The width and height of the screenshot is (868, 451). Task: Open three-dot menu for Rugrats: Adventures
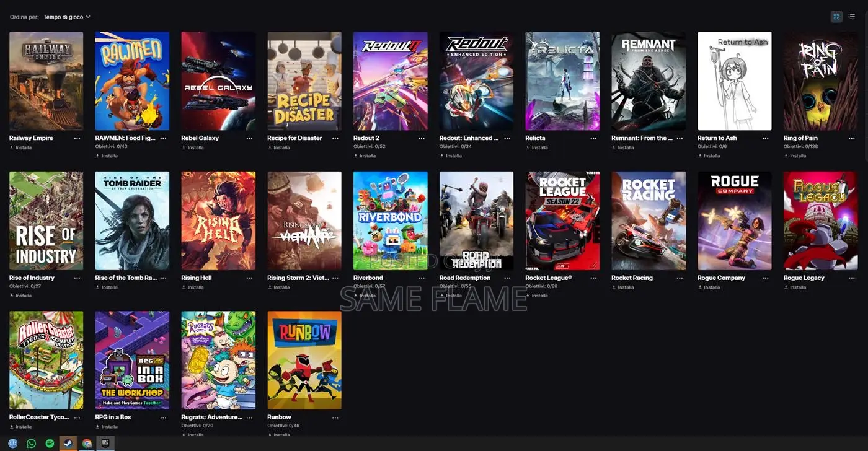[249, 418]
